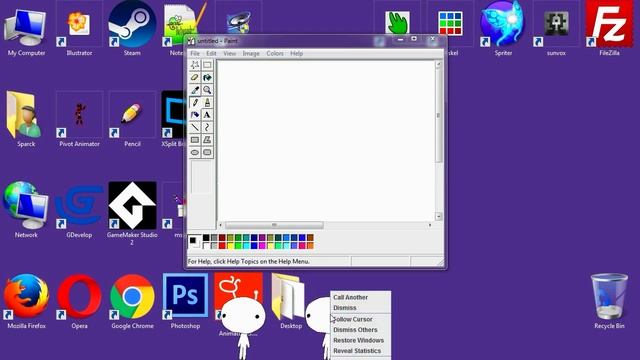Viewport: 640px width, 360px height.
Task: Click the Recycle Bin icon
Action: point(609,301)
